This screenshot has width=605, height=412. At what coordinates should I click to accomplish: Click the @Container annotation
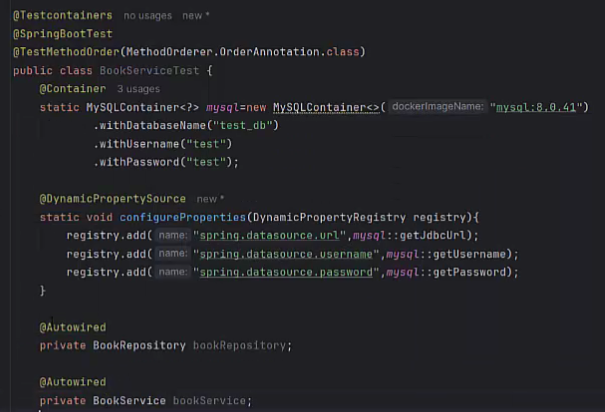pyautogui.click(x=73, y=89)
